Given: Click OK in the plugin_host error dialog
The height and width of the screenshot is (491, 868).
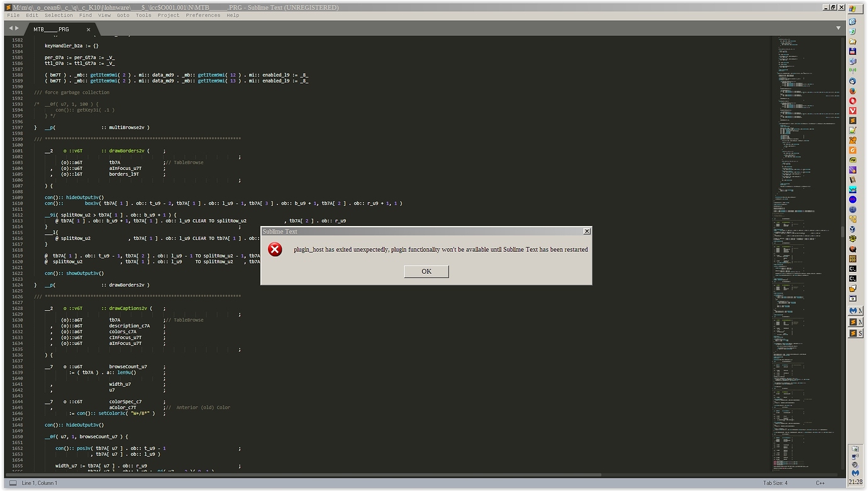Looking at the screenshot, I should 426,271.
